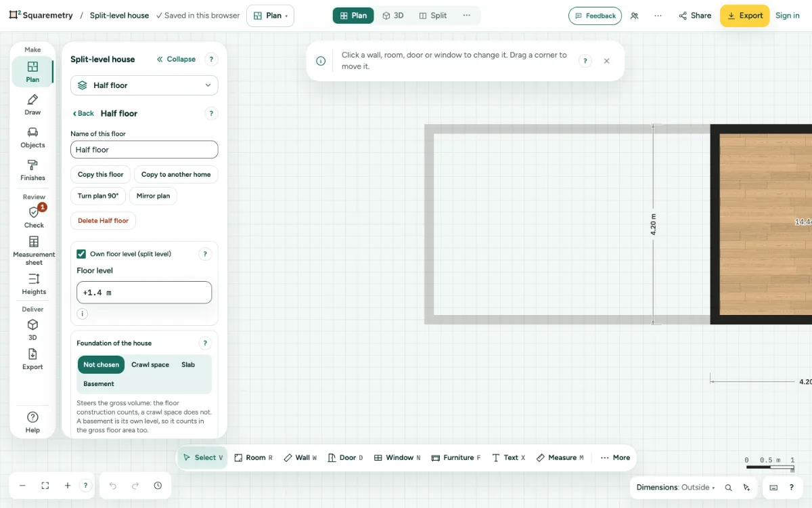This screenshot has width=812, height=508.
Task: Choose Crawl space foundation
Action: (150, 364)
